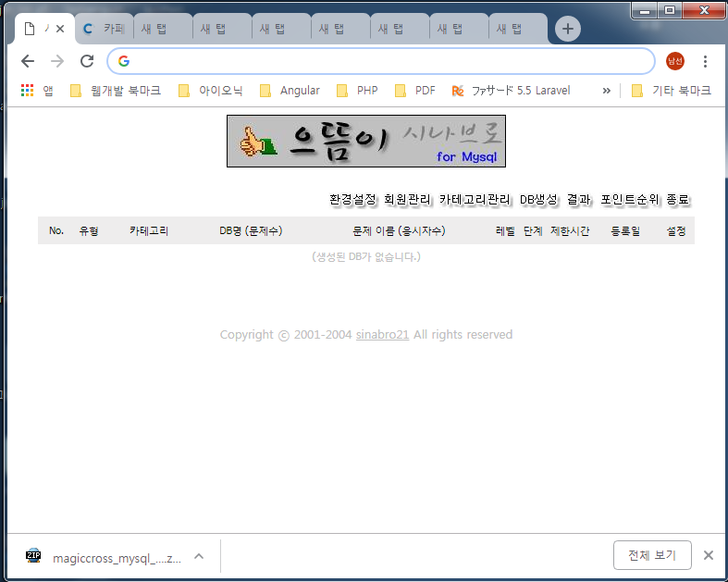Viewport: 728px width, 582px height.
Task: Click the browser back arrow
Action: (28, 61)
